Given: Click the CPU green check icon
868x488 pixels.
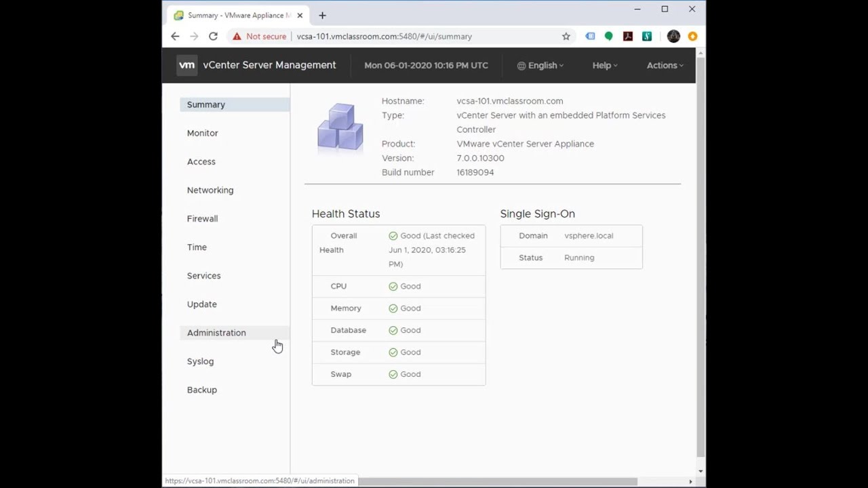Looking at the screenshot, I should click(x=393, y=286).
